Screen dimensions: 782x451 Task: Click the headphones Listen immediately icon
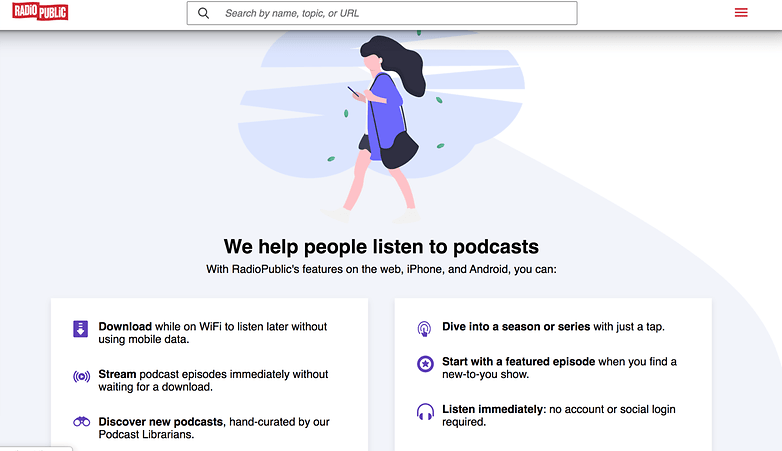click(425, 412)
